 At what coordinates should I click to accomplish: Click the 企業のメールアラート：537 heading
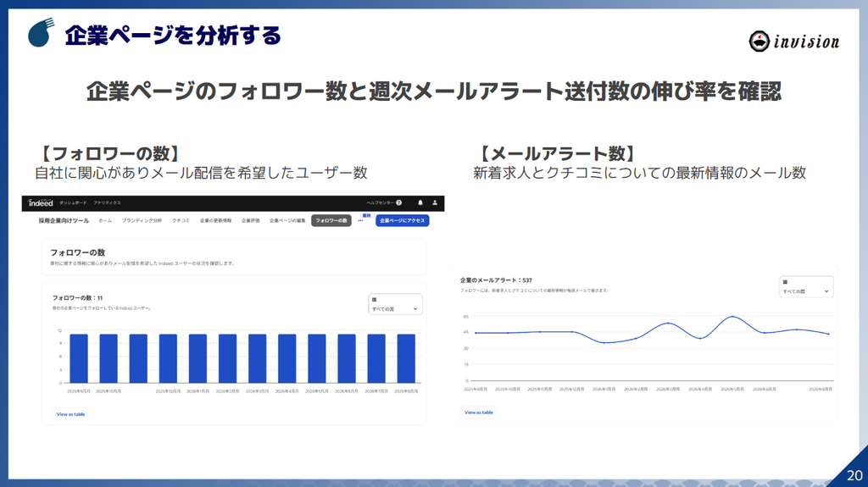pyautogui.click(x=496, y=280)
